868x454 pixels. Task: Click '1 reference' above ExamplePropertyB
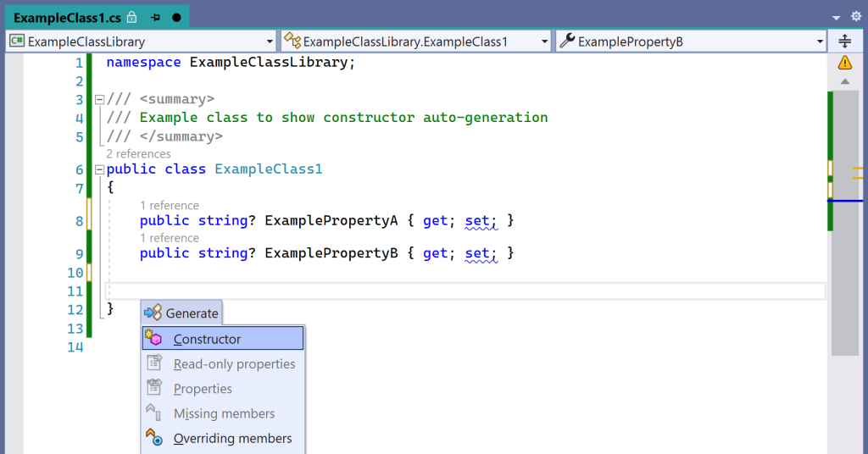pyautogui.click(x=170, y=238)
